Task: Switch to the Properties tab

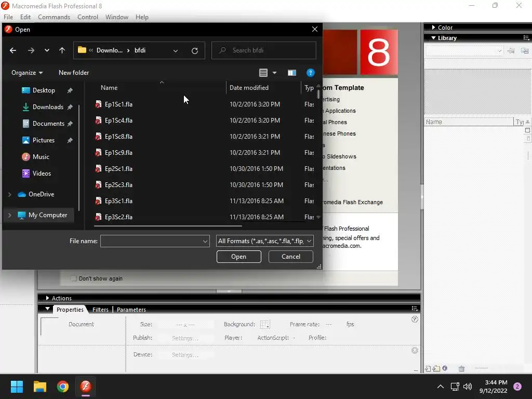Action: (x=70, y=310)
